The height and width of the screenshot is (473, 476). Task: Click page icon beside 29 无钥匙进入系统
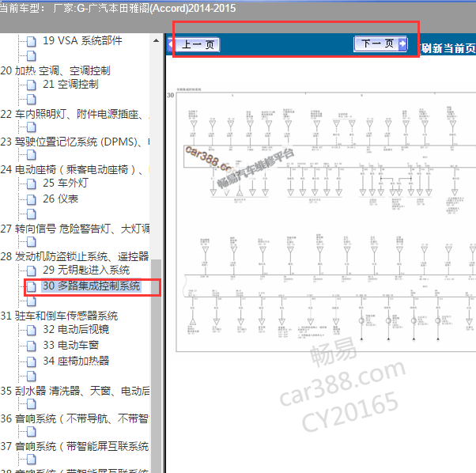(x=32, y=271)
